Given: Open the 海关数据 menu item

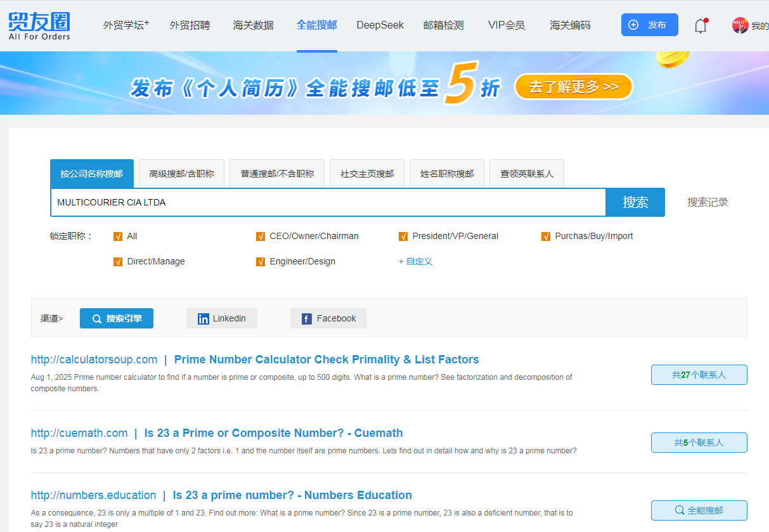Looking at the screenshot, I should coord(253,25).
